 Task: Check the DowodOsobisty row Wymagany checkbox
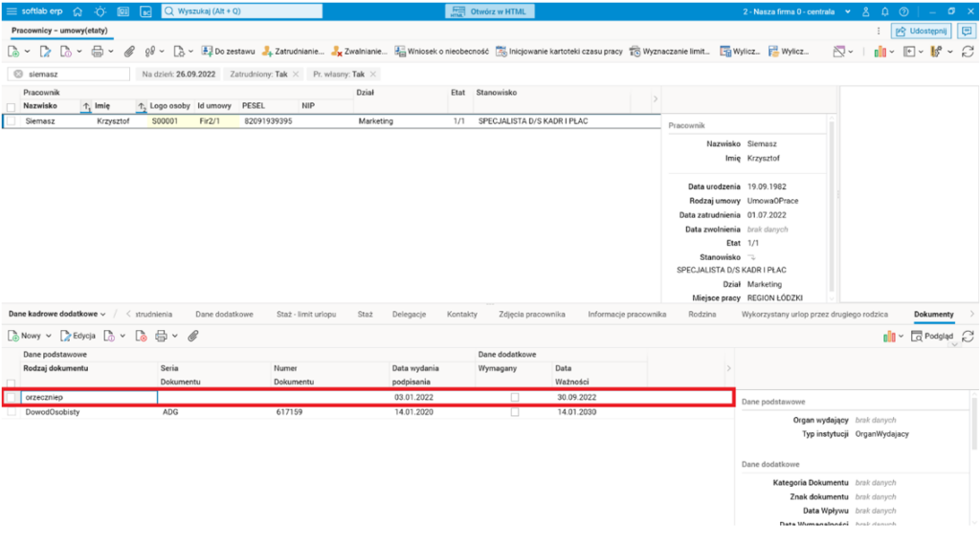pyautogui.click(x=515, y=412)
